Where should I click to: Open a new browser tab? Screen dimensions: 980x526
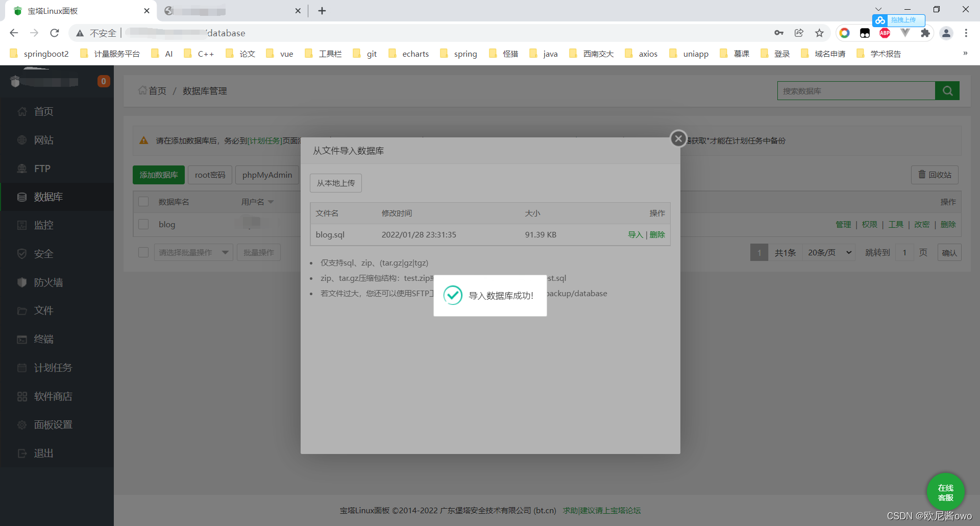pos(322,11)
